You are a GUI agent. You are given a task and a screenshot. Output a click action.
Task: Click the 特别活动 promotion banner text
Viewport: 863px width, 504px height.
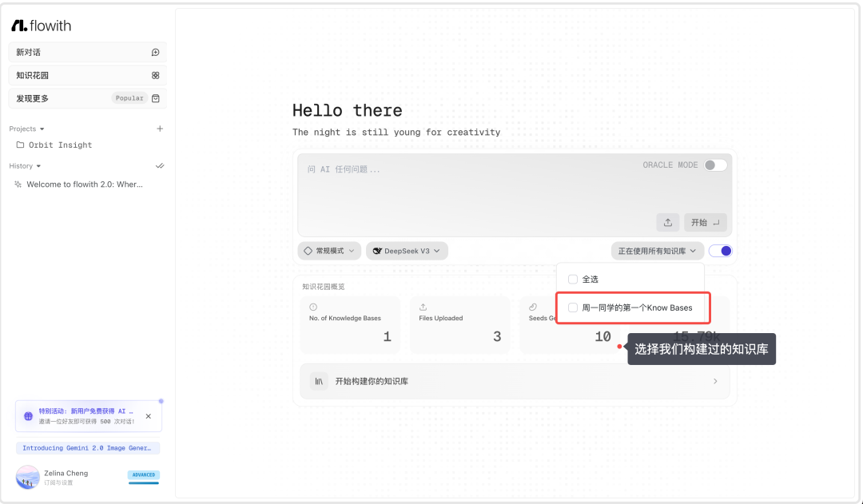pyautogui.click(x=86, y=411)
